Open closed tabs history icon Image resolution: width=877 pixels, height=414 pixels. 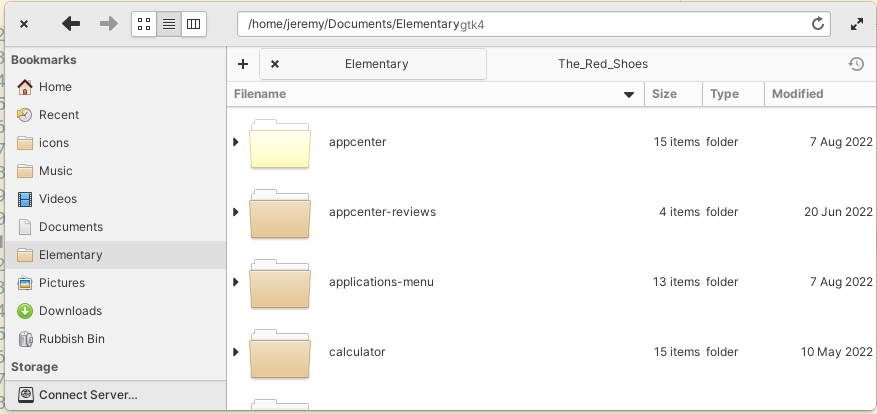click(x=856, y=64)
